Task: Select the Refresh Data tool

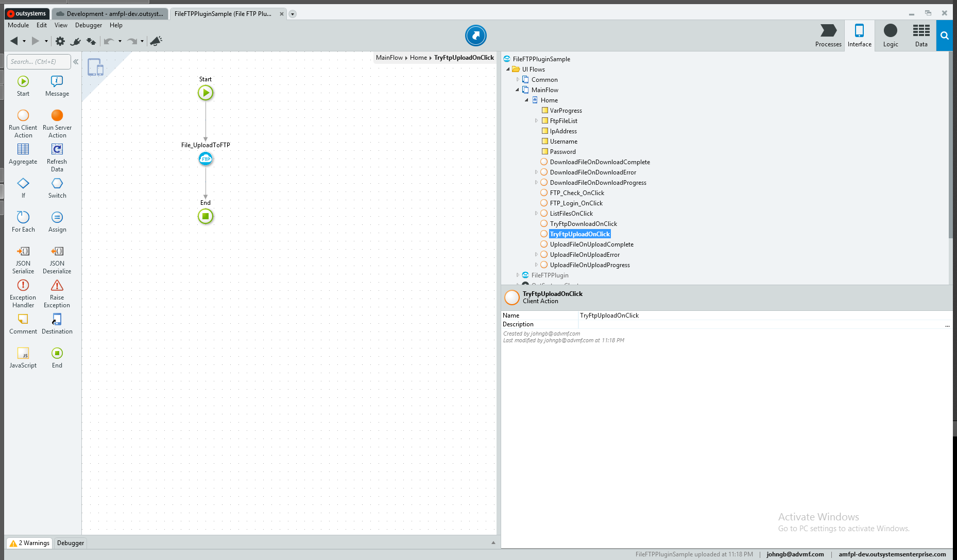Action: coord(57,157)
